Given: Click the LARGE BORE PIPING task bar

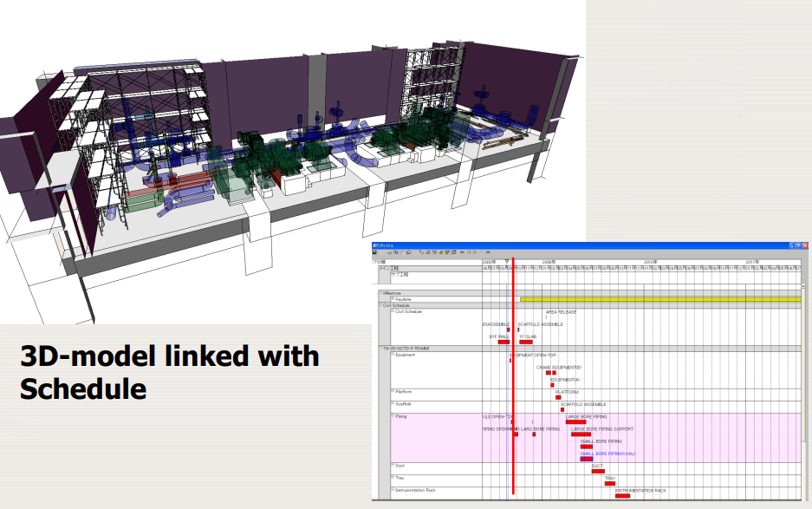Looking at the screenshot, I should [x=575, y=422].
